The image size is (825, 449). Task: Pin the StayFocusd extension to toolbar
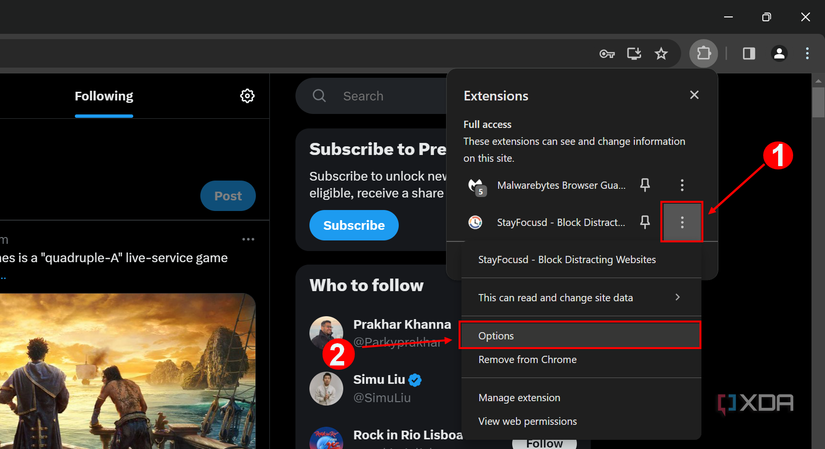(645, 222)
